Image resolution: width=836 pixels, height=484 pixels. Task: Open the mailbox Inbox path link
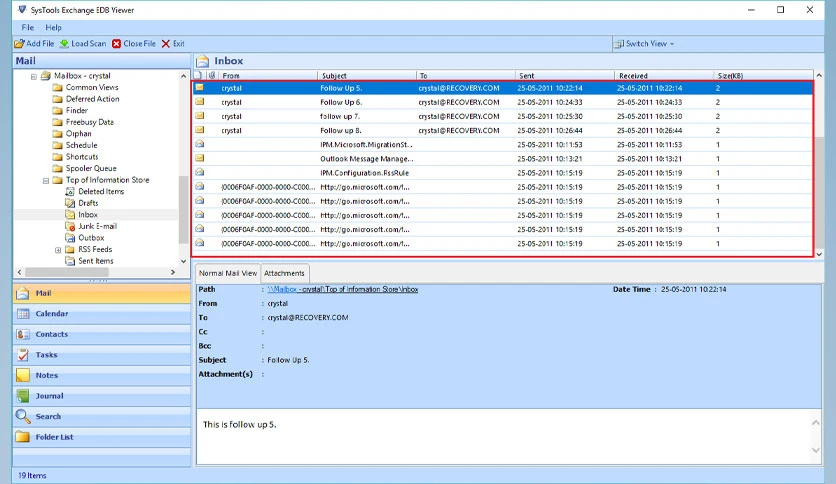pyautogui.click(x=342, y=289)
